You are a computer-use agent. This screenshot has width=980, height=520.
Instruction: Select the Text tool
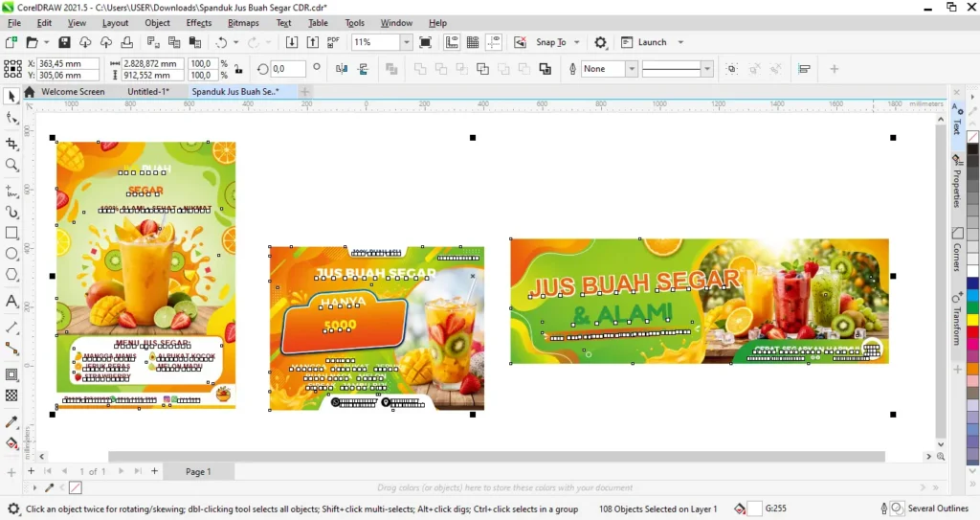pyautogui.click(x=11, y=301)
